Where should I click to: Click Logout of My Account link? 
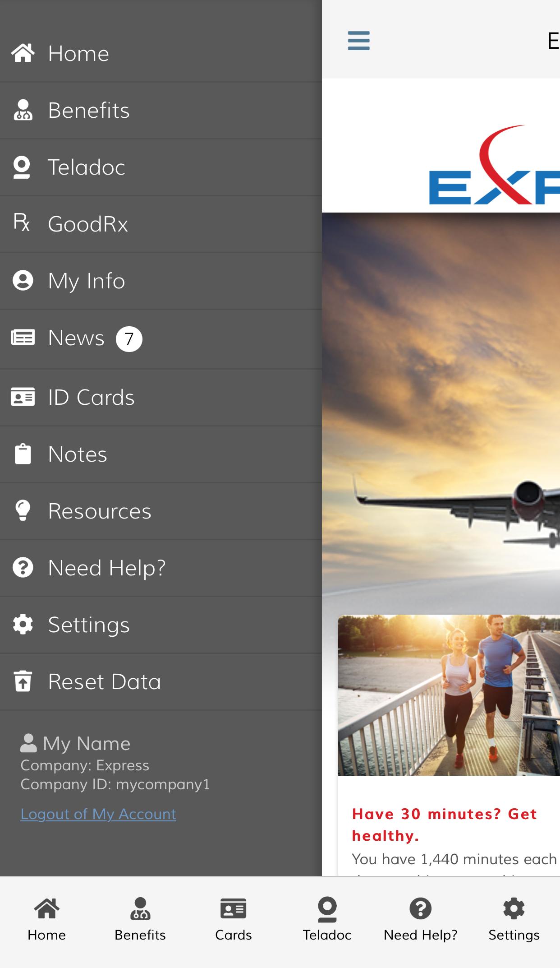[x=98, y=814]
